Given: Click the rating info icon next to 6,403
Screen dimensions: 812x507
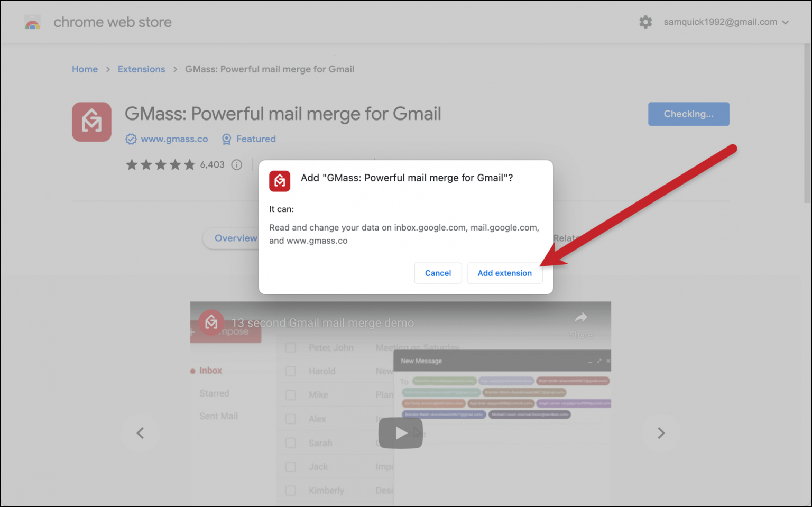Looking at the screenshot, I should click(x=237, y=165).
